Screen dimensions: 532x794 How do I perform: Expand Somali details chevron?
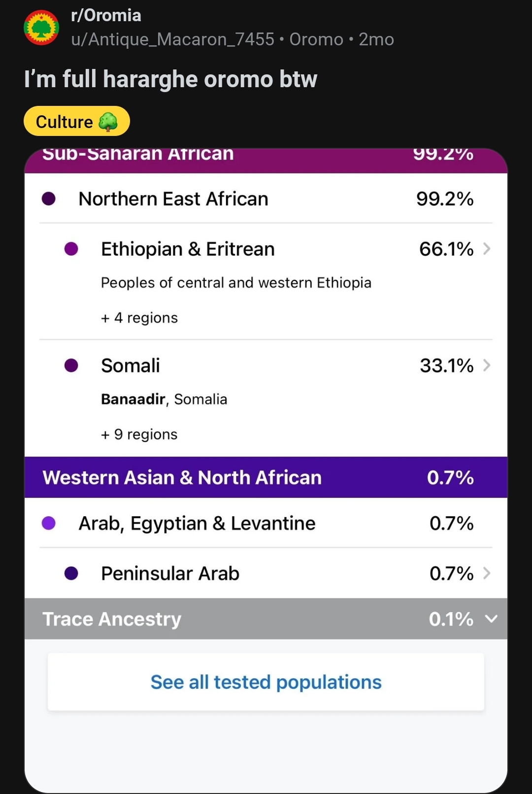[x=487, y=365]
